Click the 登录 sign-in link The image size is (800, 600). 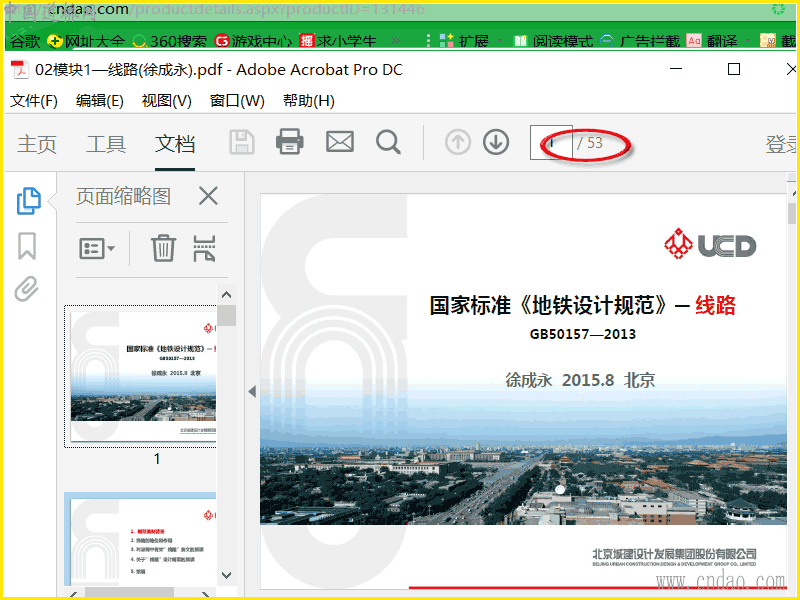781,144
